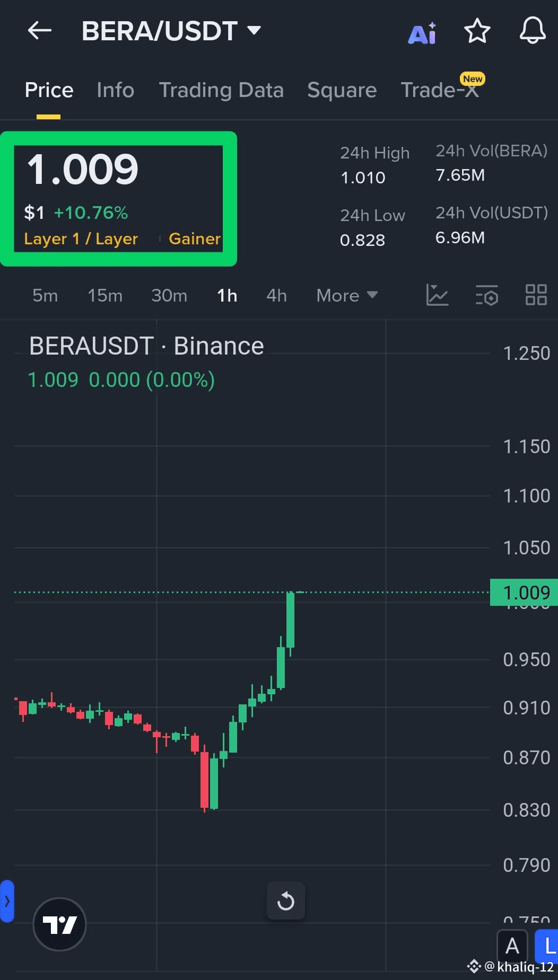Tap the chart's 0.000 (0.00%) change readout
This screenshot has height=980, width=558.
tap(152, 380)
